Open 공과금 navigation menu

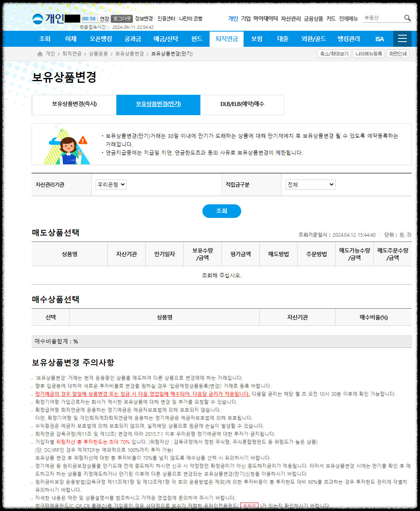pyautogui.click(x=133, y=39)
